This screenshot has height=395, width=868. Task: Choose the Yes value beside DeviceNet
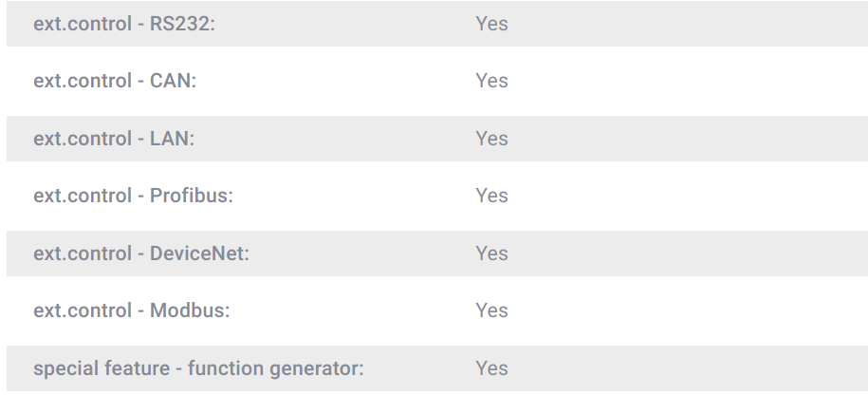coord(491,254)
